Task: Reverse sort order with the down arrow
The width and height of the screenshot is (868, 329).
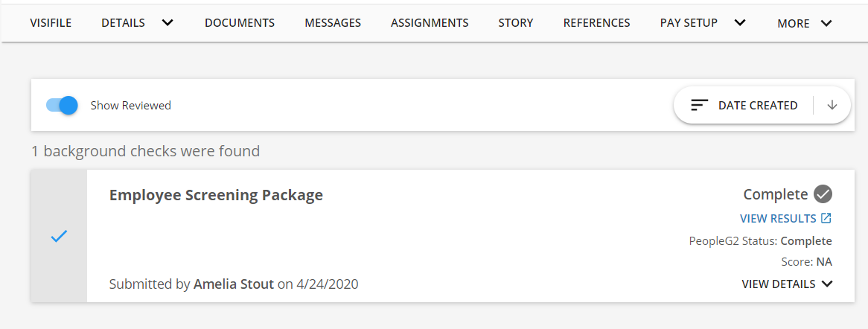Action: pyautogui.click(x=832, y=106)
